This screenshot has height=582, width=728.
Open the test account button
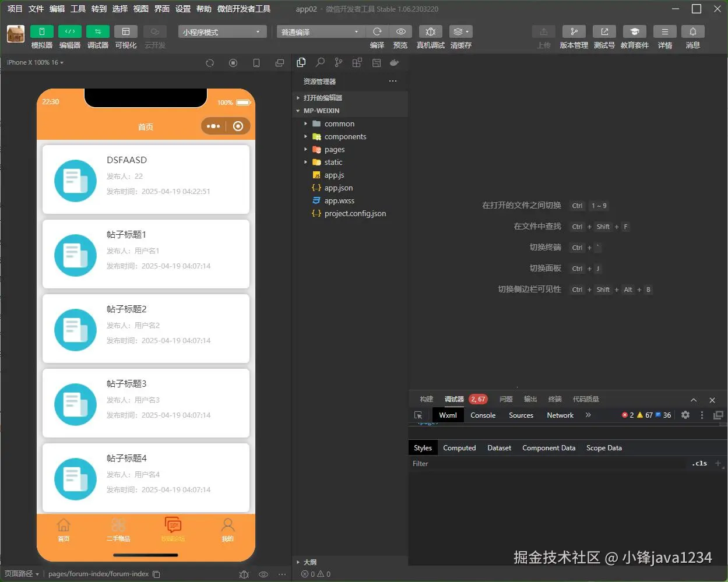pyautogui.click(x=604, y=31)
